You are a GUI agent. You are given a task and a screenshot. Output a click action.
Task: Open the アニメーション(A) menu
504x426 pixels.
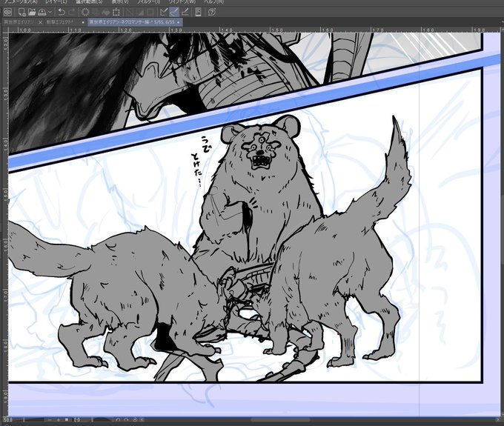(20, 1)
